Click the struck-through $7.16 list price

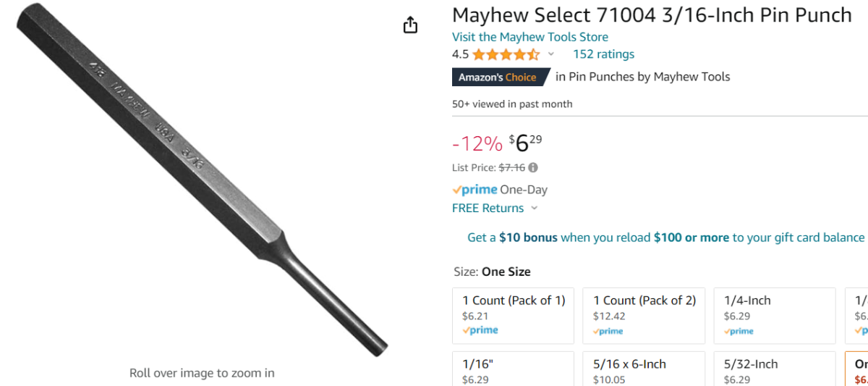point(511,167)
